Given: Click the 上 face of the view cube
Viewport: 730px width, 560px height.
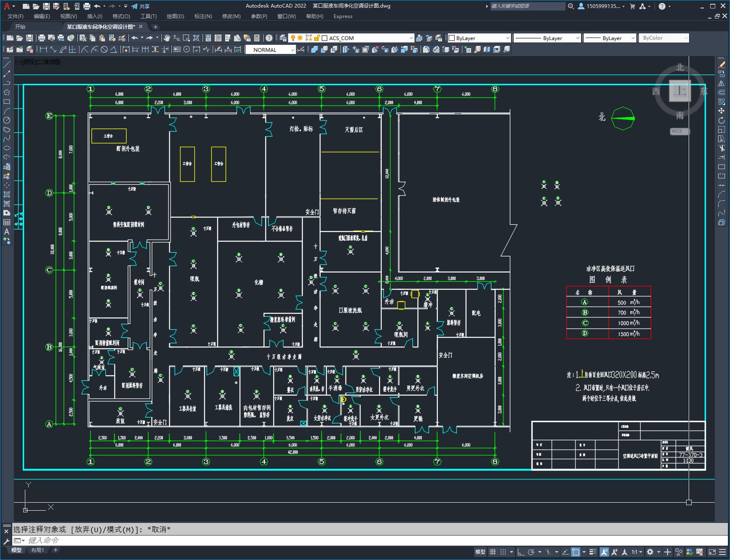Looking at the screenshot, I should tap(680, 91).
